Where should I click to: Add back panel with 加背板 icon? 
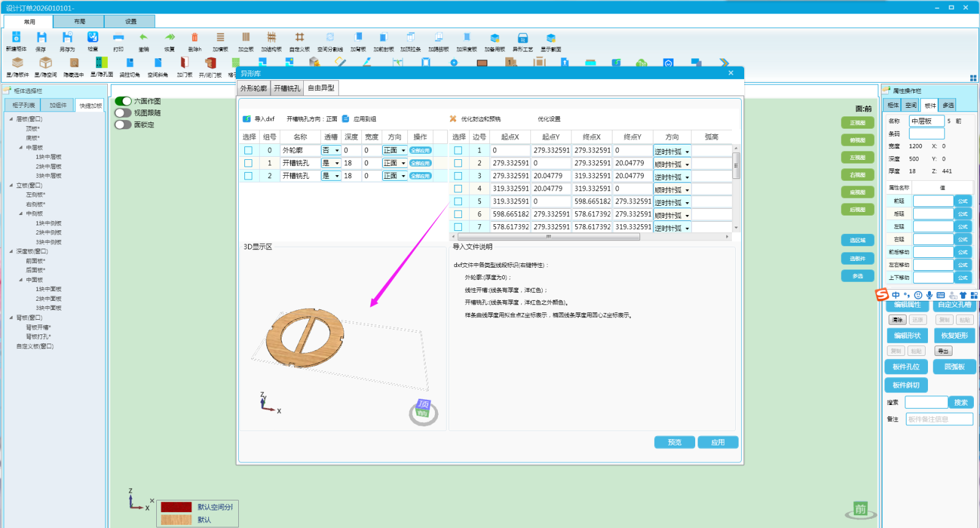(358, 38)
